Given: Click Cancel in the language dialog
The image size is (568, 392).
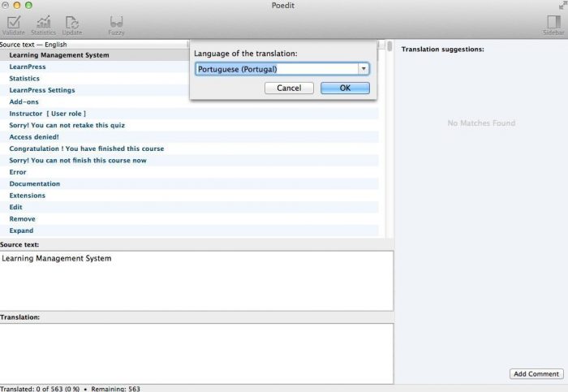Looking at the screenshot, I should tap(289, 88).
